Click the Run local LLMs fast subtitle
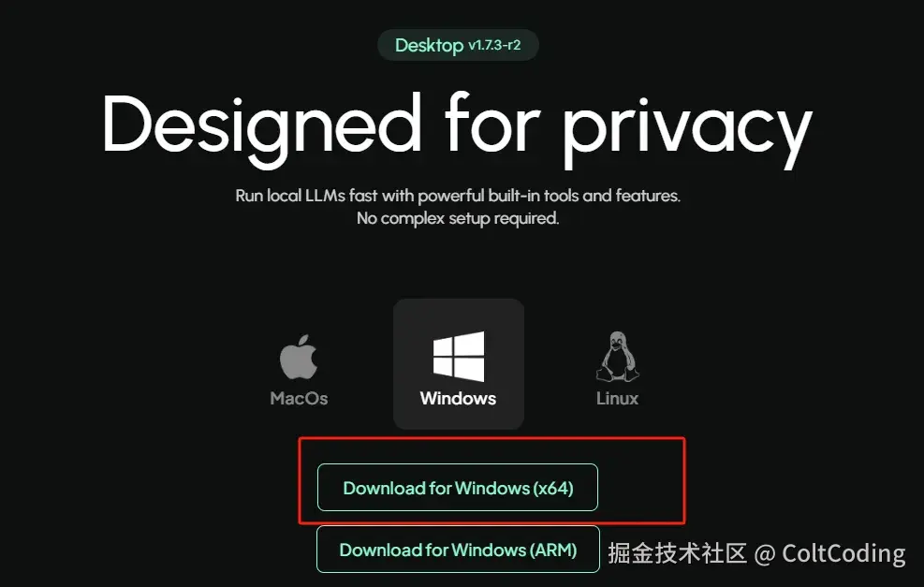Viewport: 924px width, 587px height. pyautogui.click(x=458, y=196)
